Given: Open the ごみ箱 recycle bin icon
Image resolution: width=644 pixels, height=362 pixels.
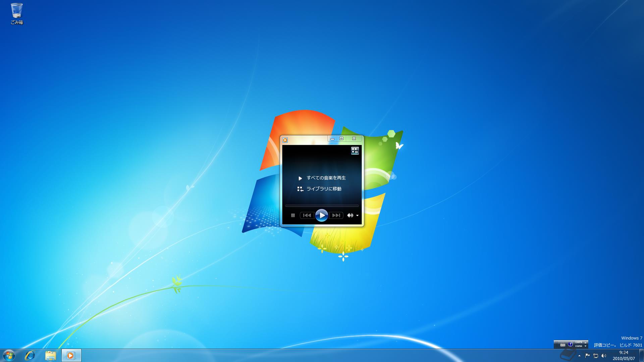Looking at the screenshot, I should click(16, 14).
